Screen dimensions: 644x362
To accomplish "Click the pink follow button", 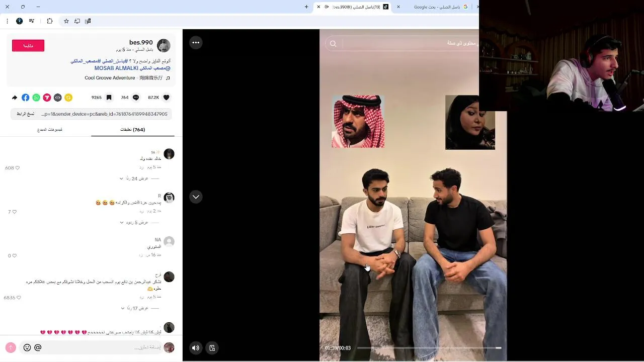I will tap(28, 46).
